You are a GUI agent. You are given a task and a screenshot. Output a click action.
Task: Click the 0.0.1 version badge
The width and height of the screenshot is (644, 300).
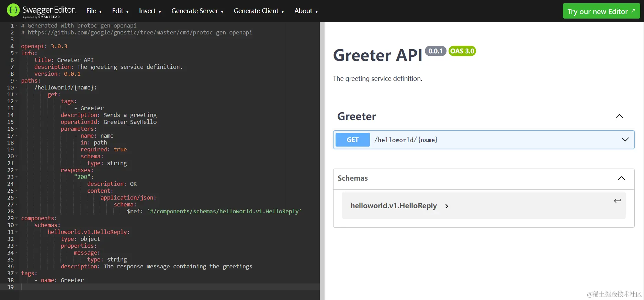(x=436, y=51)
